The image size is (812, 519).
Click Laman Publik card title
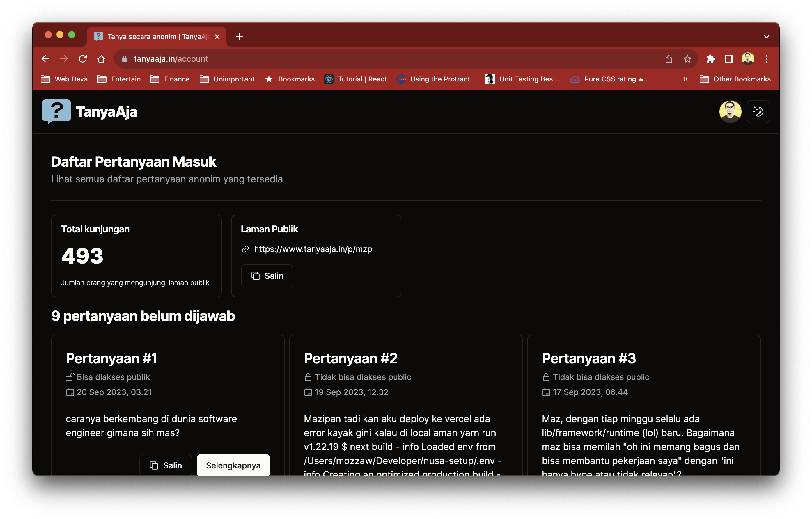pyautogui.click(x=270, y=229)
